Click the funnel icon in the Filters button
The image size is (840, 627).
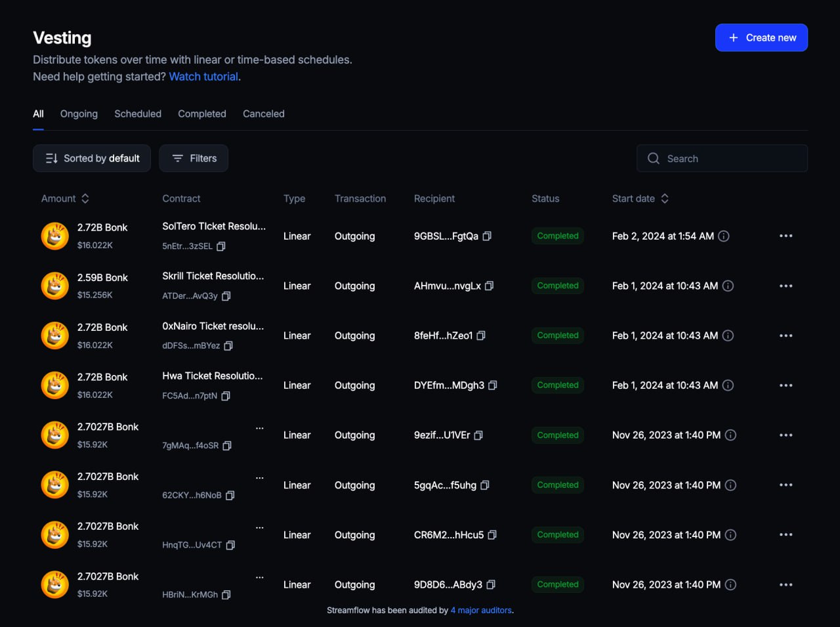point(177,158)
